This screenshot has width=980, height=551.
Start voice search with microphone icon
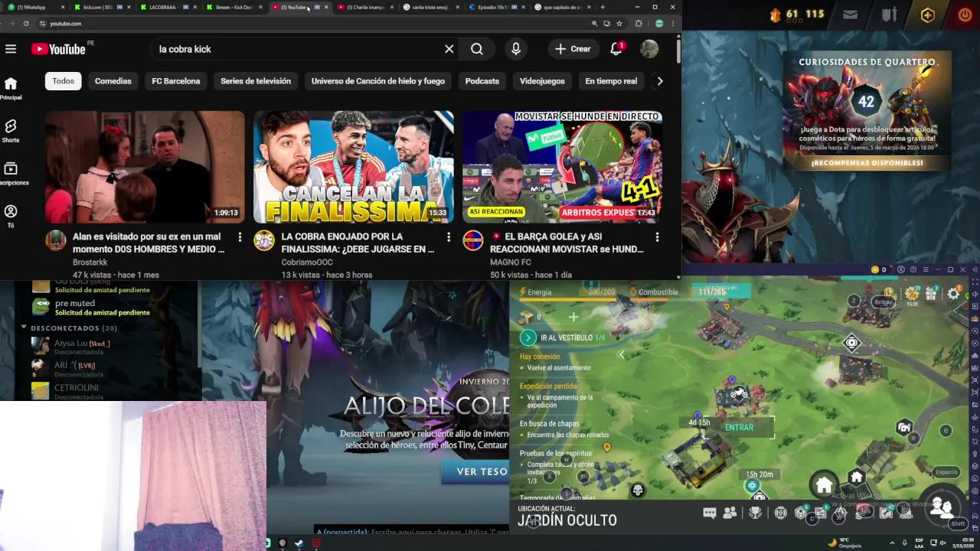pyautogui.click(x=516, y=49)
